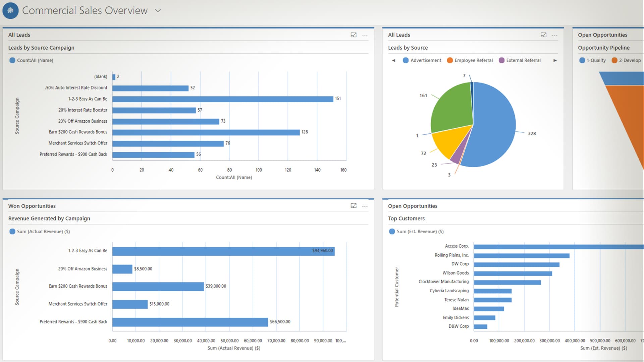The width and height of the screenshot is (644, 362).
Task: Toggle the 1-Qualify legend entry
Action: (592, 60)
